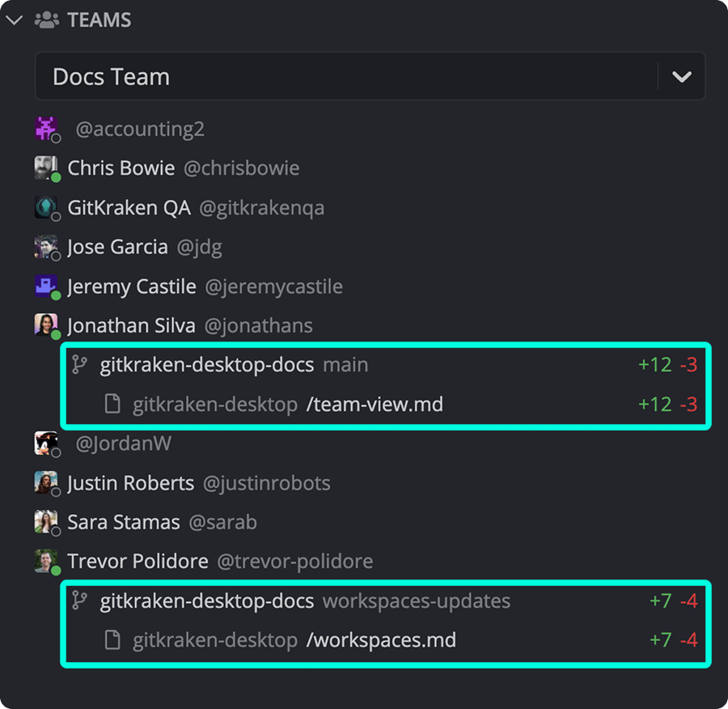Image resolution: width=728 pixels, height=709 pixels.
Task: Click Chris Bowie's avatar image
Action: coord(46,167)
